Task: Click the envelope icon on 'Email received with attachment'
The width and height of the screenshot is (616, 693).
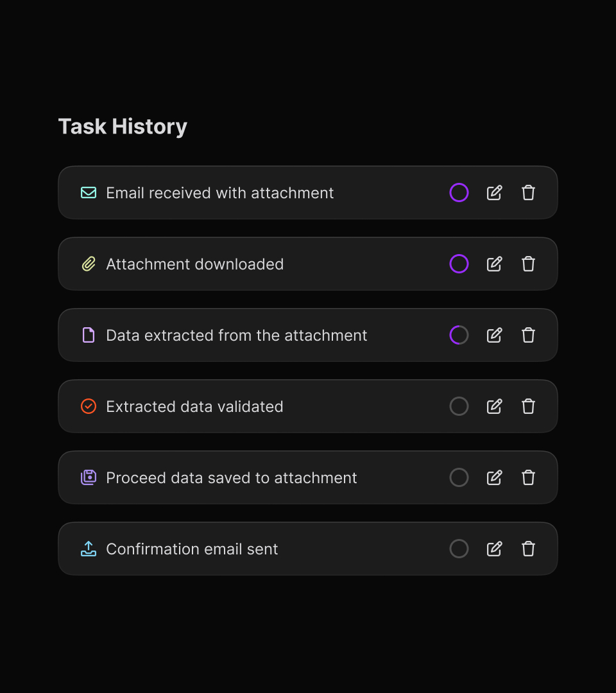Action: click(88, 193)
